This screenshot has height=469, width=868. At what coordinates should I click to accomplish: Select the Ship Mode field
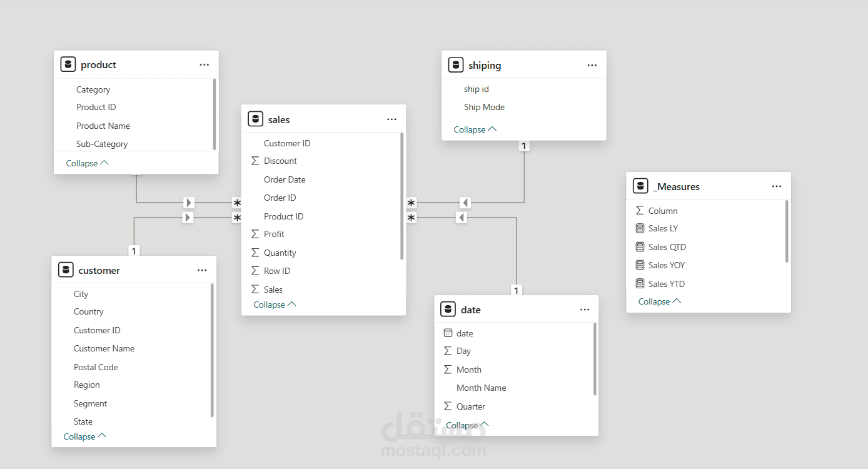tap(484, 107)
